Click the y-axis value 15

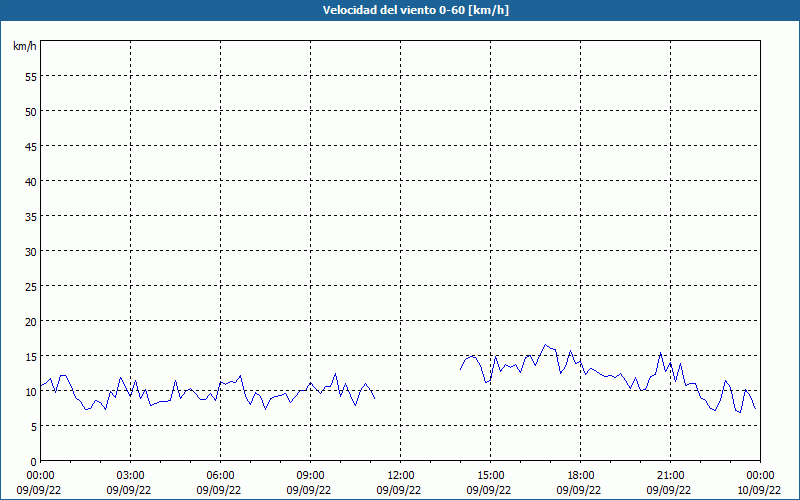[x=31, y=356]
